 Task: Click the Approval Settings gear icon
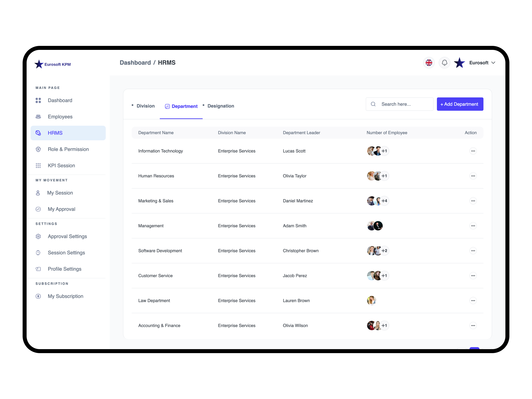click(38, 237)
